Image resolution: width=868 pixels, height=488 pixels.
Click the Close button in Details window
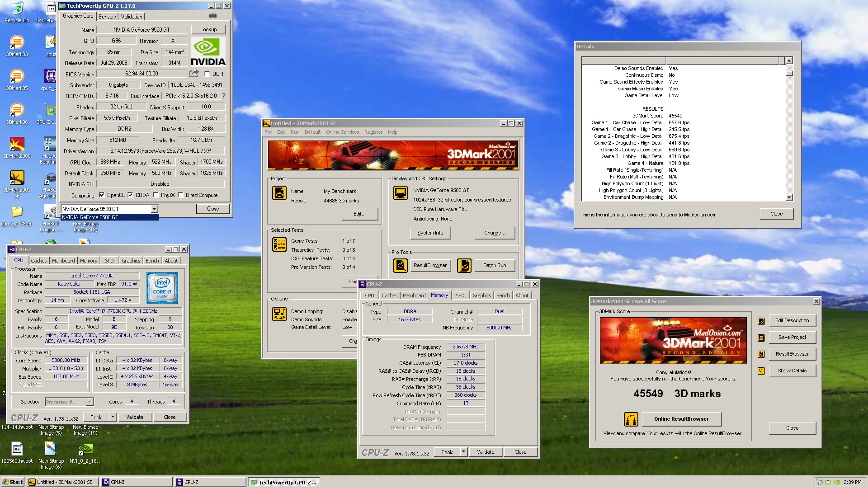tap(777, 214)
